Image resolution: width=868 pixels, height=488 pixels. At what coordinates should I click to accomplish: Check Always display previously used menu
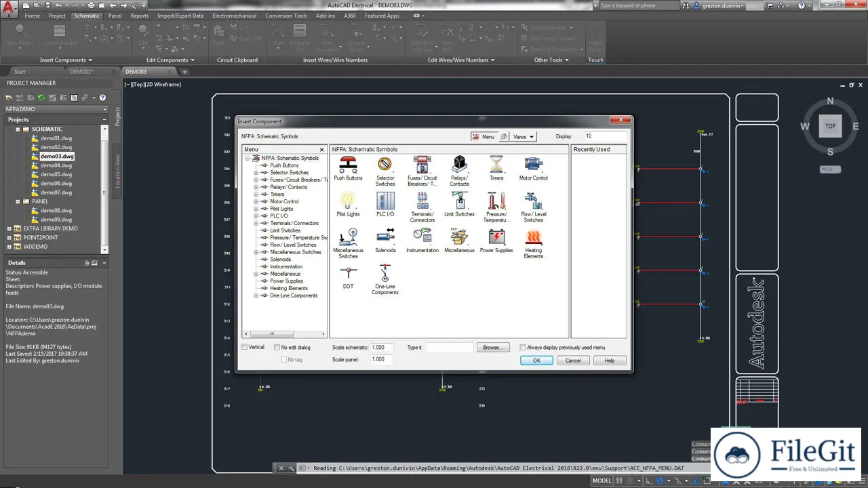(522, 347)
